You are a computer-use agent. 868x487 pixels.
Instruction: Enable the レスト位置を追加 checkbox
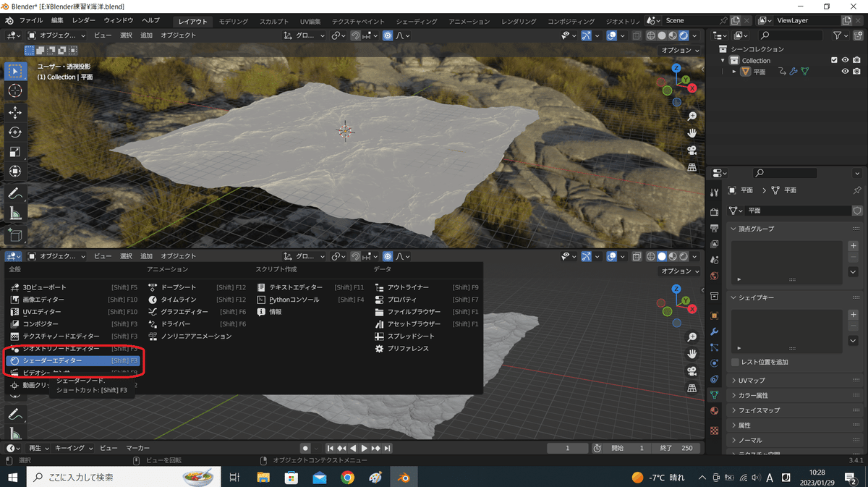click(736, 362)
